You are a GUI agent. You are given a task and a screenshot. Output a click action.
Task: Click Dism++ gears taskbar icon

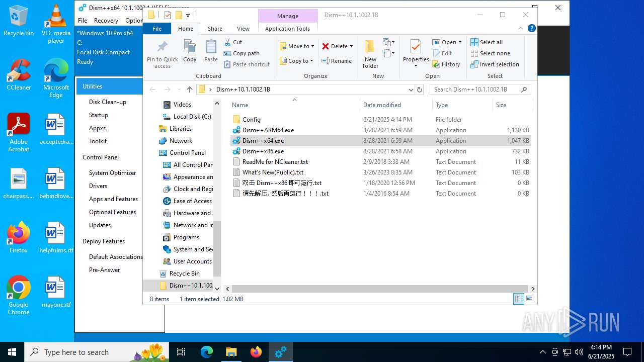point(280,352)
